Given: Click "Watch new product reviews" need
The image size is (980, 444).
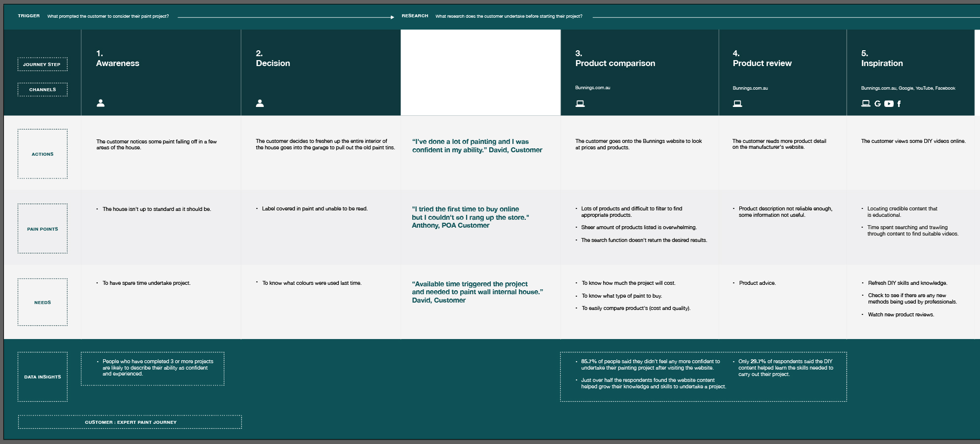Looking at the screenshot, I should [901, 314].
